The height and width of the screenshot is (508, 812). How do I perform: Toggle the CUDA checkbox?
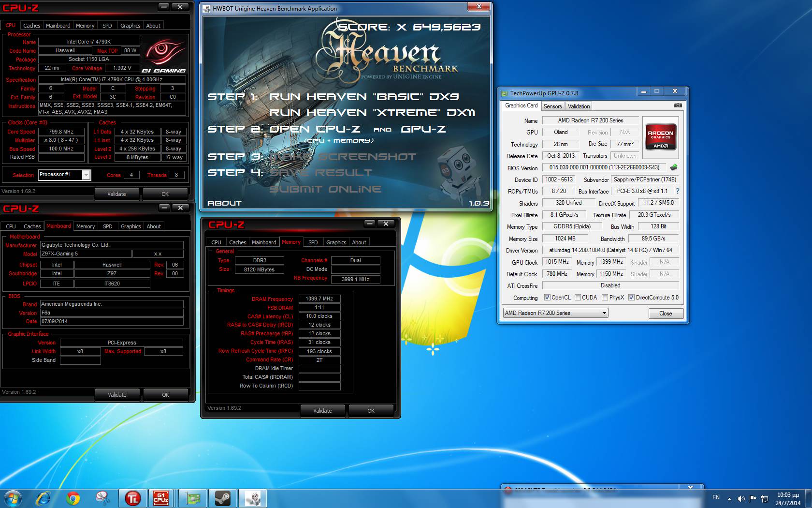pos(578,298)
